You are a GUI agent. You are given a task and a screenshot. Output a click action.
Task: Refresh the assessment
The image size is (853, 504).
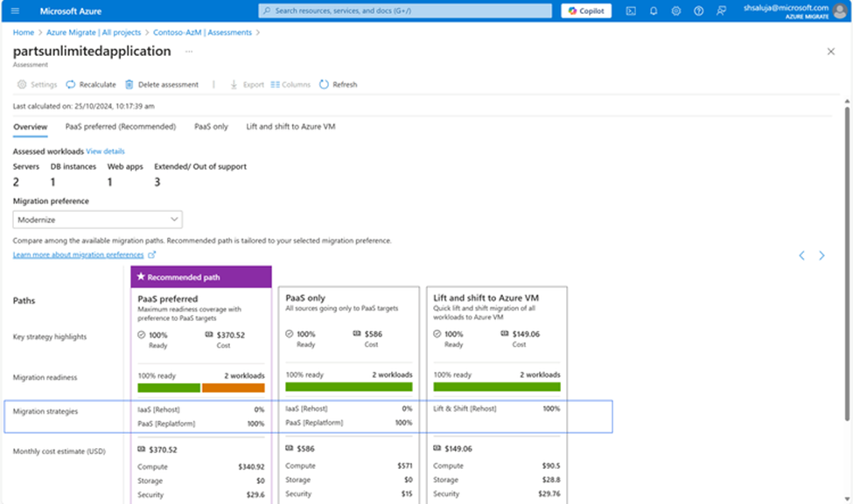click(x=339, y=84)
